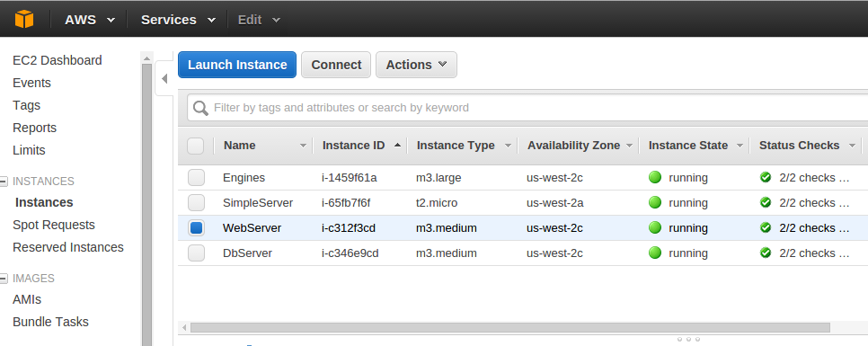Select instance ID i-1459f61a
Viewport: 868px width, 346px height.
350,178
